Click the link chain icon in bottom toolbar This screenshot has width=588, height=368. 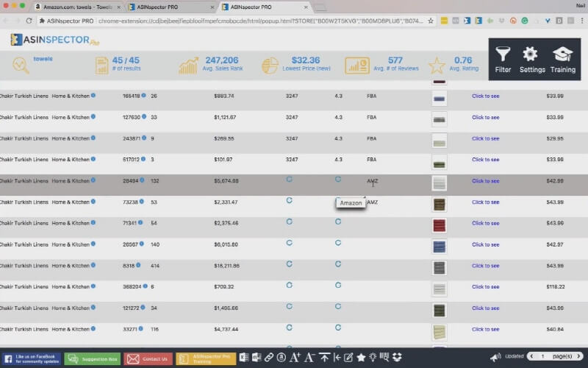point(269,357)
